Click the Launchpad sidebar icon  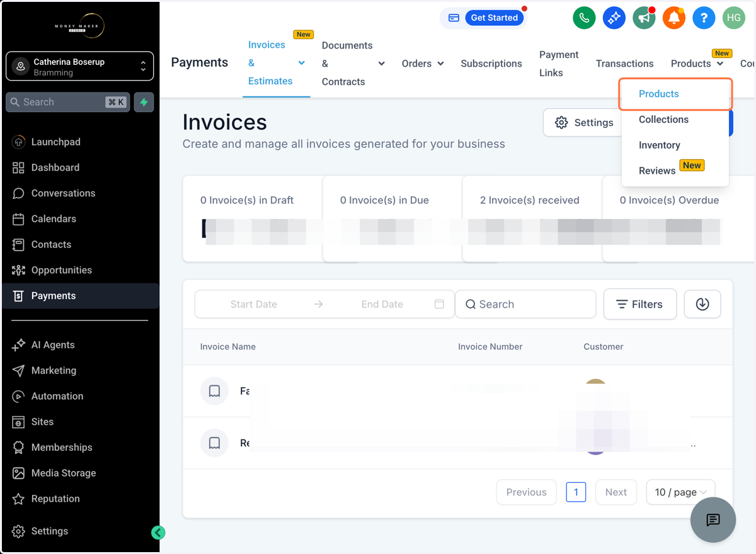(x=18, y=142)
